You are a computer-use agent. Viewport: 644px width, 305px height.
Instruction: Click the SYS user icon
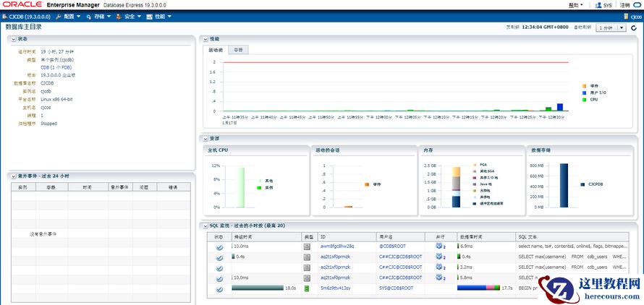coord(598,5)
